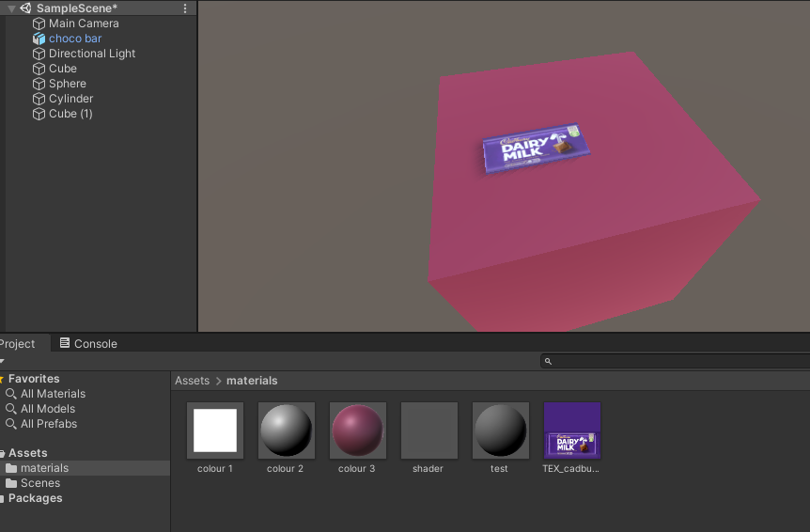The image size is (810, 532).
Task: Click the Console tab list icon
Action: 65,343
